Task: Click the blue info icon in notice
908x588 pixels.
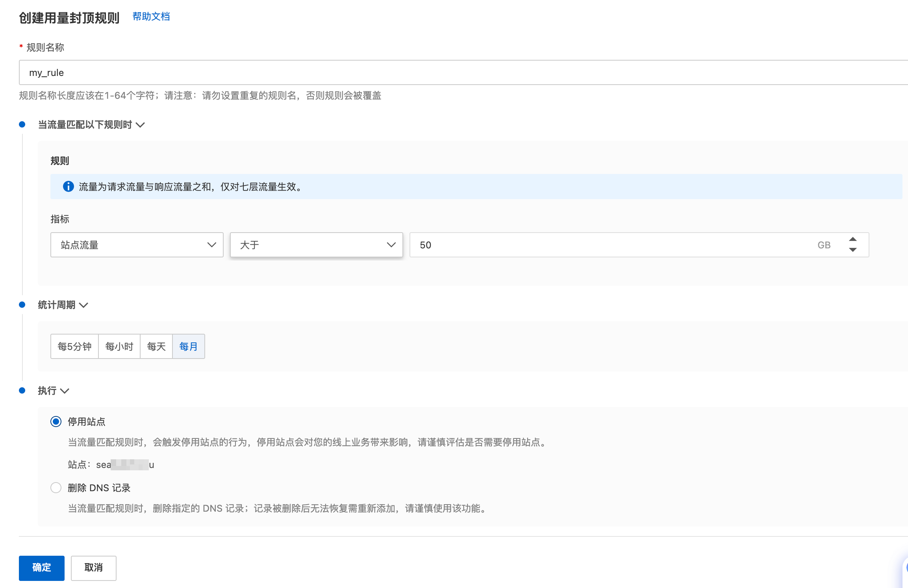Action: click(x=68, y=187)
